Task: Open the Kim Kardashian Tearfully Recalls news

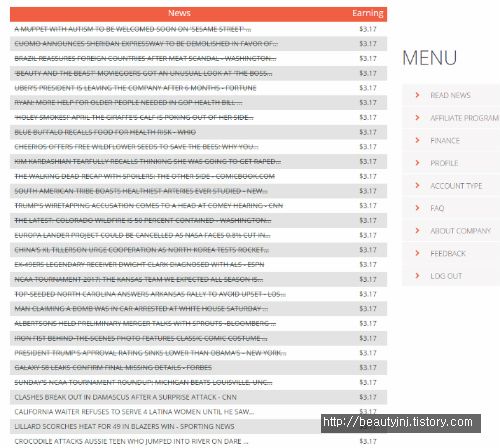Action: (148, 162)
